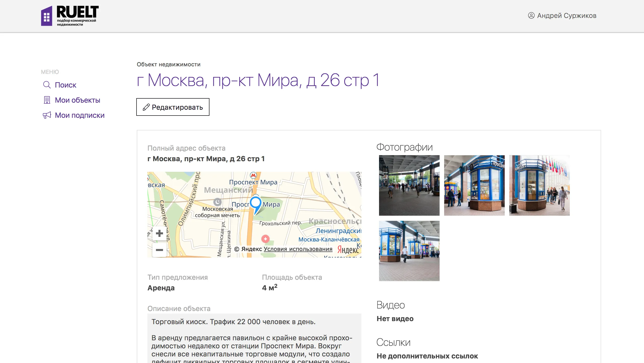Click the red hospital cross marker on the map
Image resolution: width=644 pixels, height=363 pixels.
coord(265,239)
